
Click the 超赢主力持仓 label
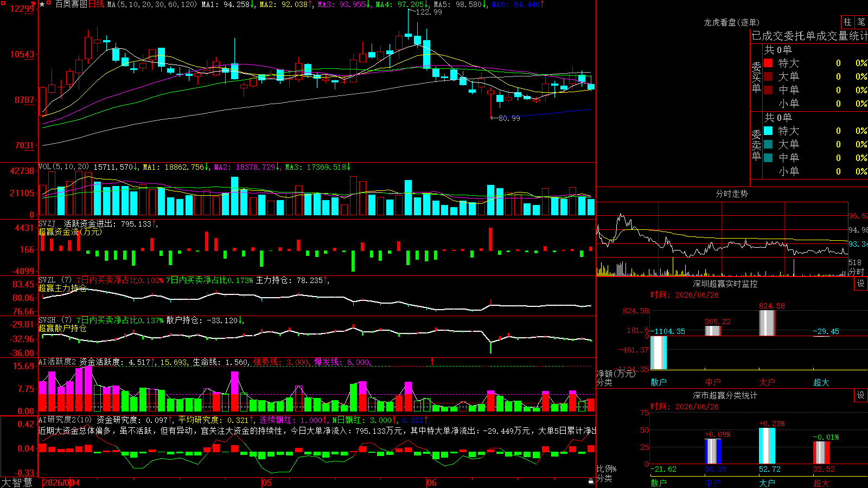[62, 288]
